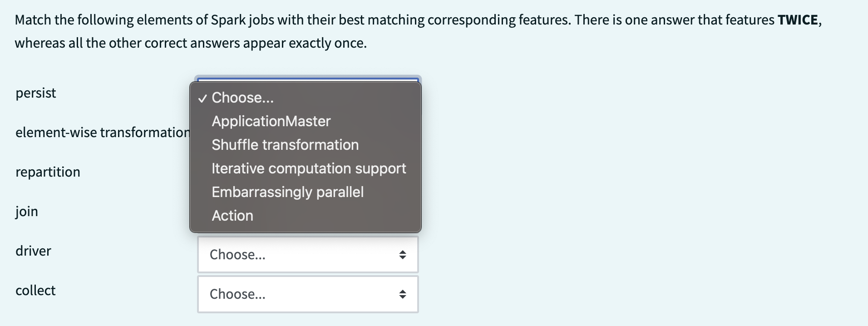Select ApplicationMaster from the open dropdown
This screenshot has width=868, height=326.
click(x=271, y=121)
